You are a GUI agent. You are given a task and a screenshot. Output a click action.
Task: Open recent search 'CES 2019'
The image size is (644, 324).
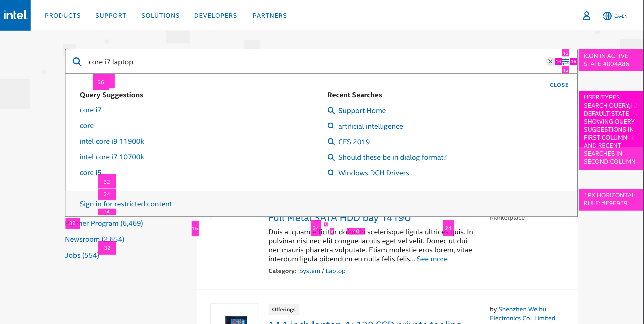354,142
